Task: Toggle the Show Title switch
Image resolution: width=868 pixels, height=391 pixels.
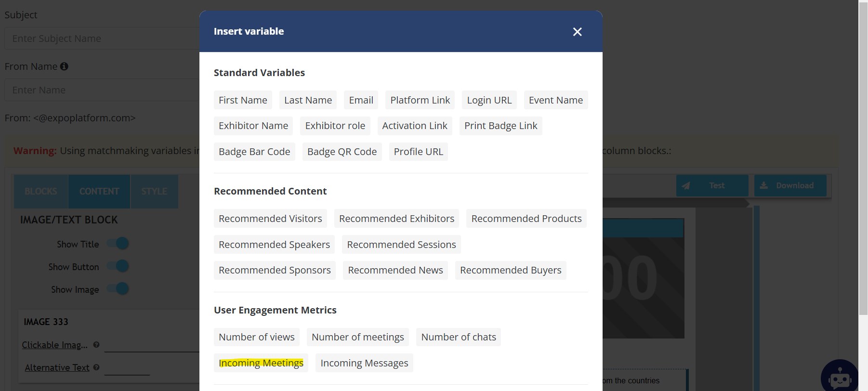Action: [x=118, y=244]
